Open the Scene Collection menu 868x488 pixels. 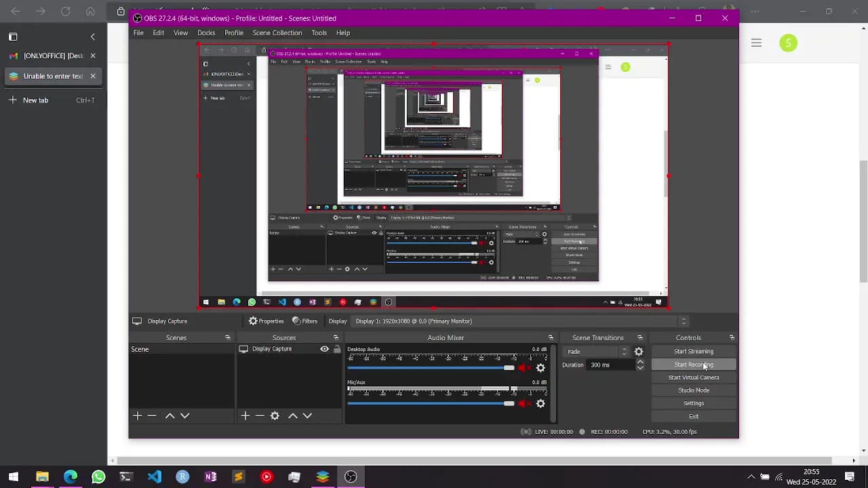(277, 33)
